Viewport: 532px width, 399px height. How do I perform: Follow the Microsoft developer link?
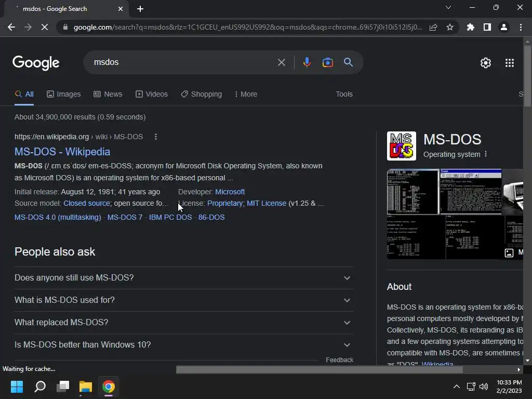(230, 192)
